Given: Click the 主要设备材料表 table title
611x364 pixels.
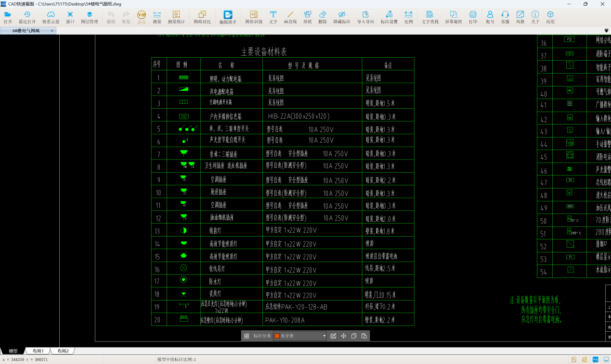Looking at the screenshot, I should 264,51.
